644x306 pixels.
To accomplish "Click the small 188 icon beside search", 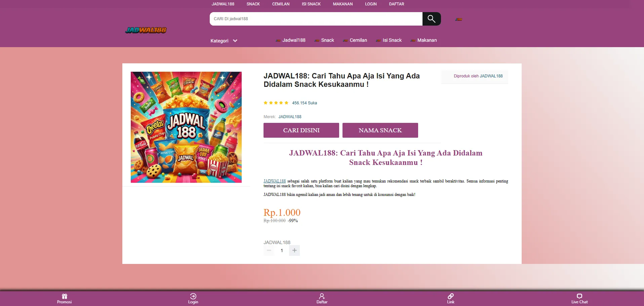I will coord(458,20).
